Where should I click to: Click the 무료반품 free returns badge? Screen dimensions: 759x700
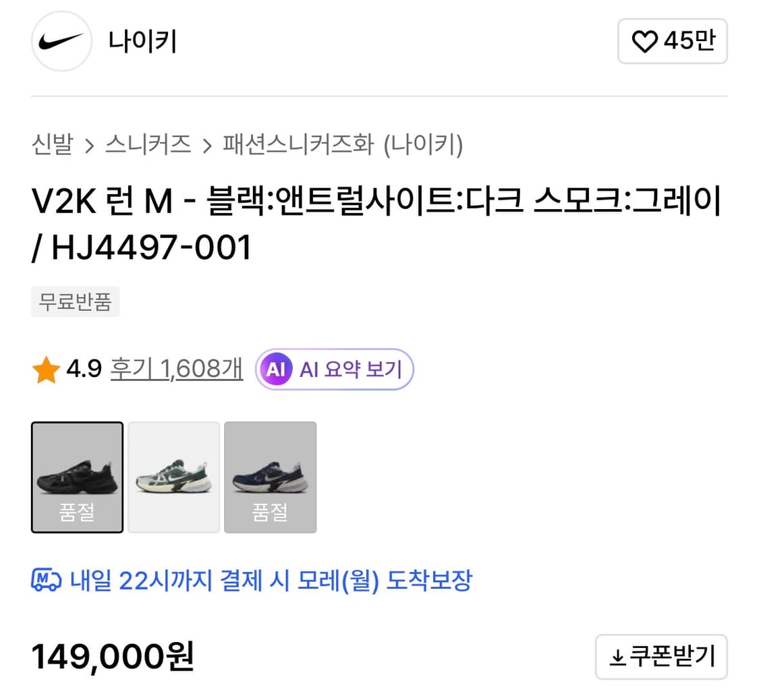(75, 301)
